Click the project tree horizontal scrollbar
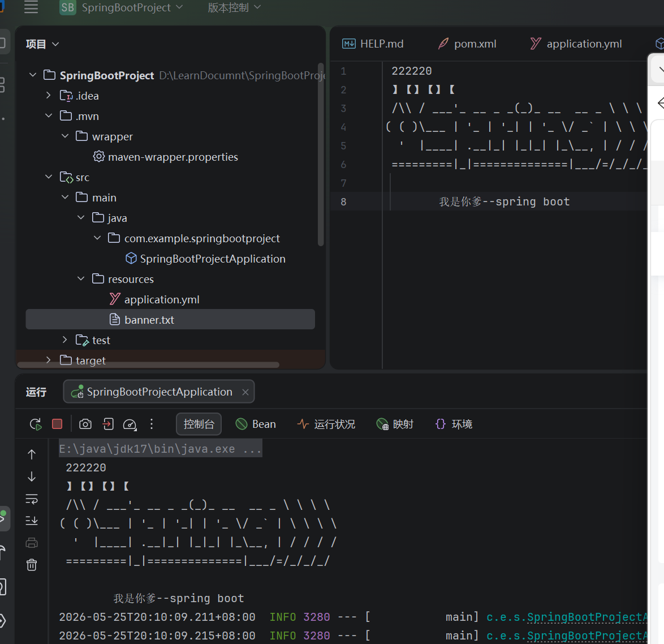 click(148, 365)
